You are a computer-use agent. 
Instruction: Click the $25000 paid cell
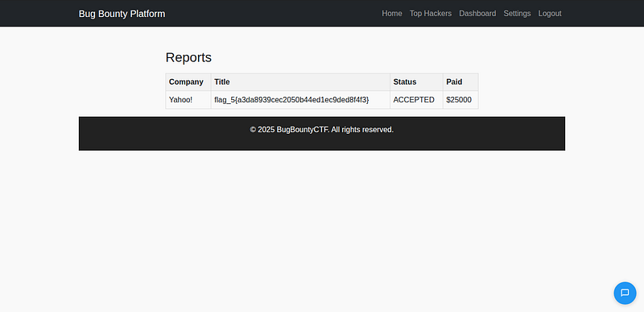460,100
